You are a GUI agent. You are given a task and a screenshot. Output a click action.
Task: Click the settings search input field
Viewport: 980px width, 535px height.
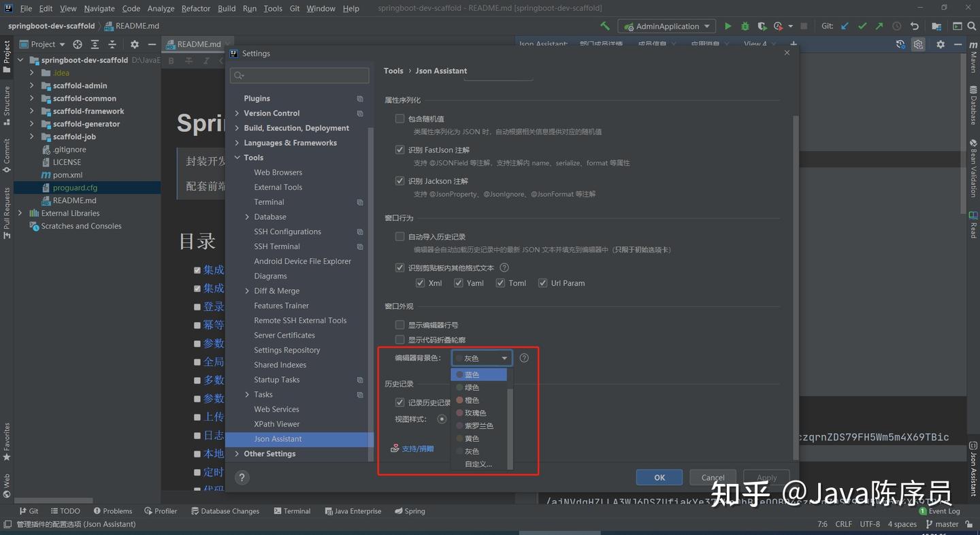point(299,76)
